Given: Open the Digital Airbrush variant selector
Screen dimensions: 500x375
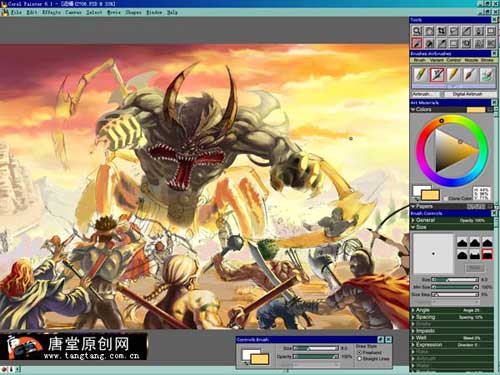Looking at the screenshot, I should pyautogui.click(x=468, y=94).
